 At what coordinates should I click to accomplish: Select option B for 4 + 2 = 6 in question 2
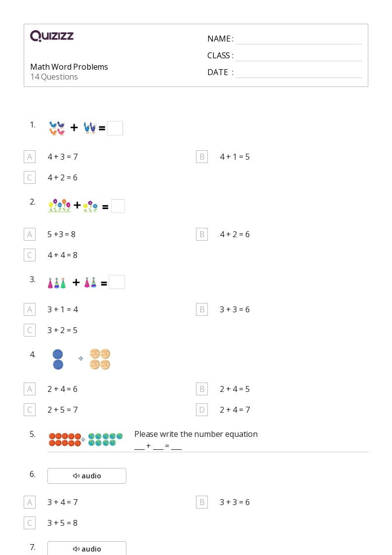[x=202, y=234]
